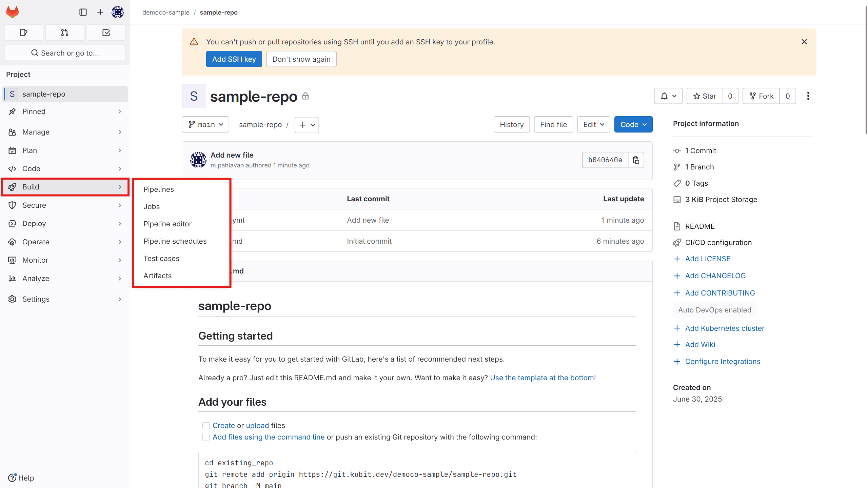Open Test cases from flyout
The height and width of the screenshot is (488, 868).
tap(161, 258)
